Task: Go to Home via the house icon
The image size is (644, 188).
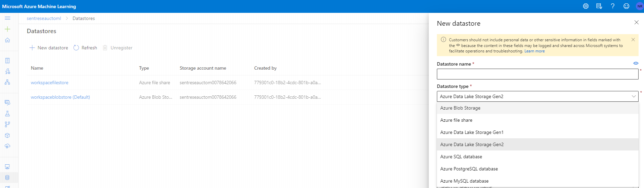Action: 7,40
